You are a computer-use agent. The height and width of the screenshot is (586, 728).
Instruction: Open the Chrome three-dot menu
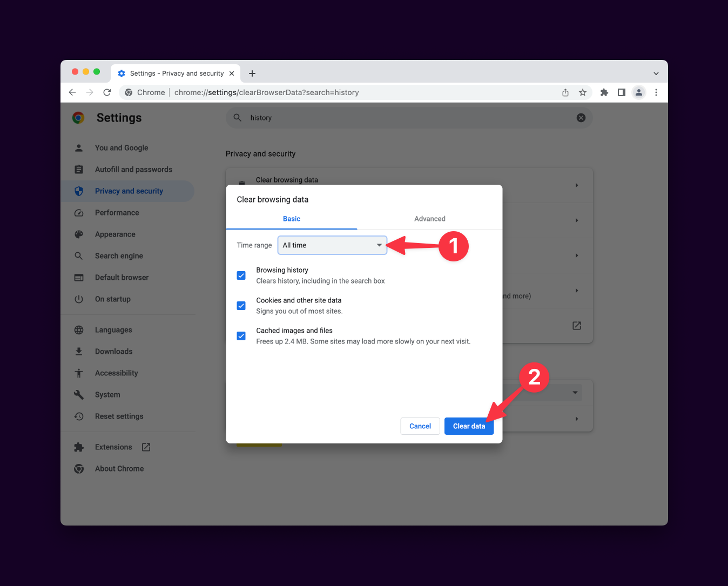656,92
